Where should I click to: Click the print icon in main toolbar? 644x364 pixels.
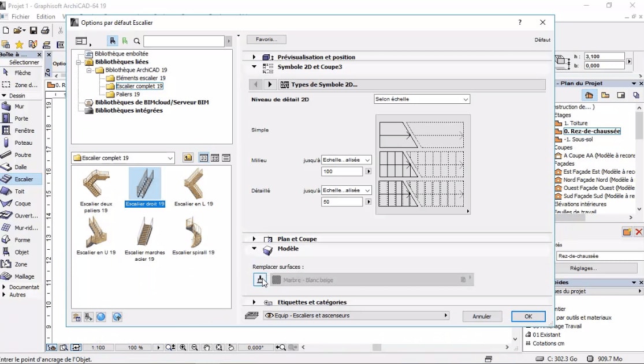[45, 31]
